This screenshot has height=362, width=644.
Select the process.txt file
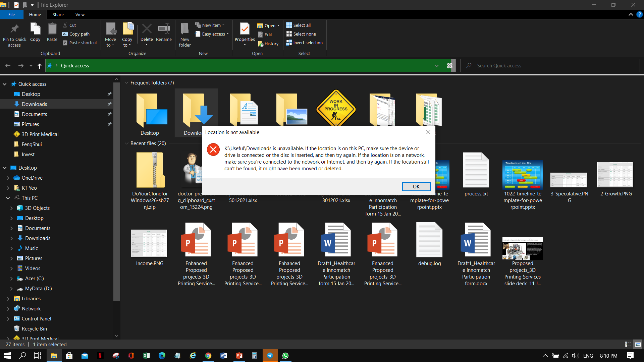click(476, 174)
